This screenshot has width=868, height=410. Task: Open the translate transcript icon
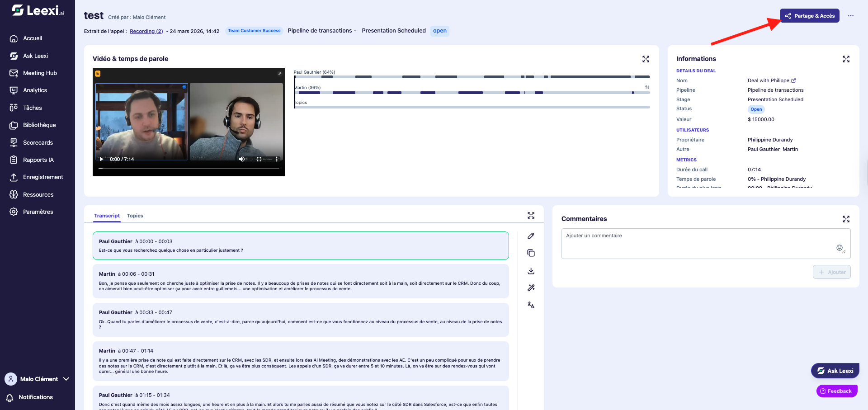(531, 305)
